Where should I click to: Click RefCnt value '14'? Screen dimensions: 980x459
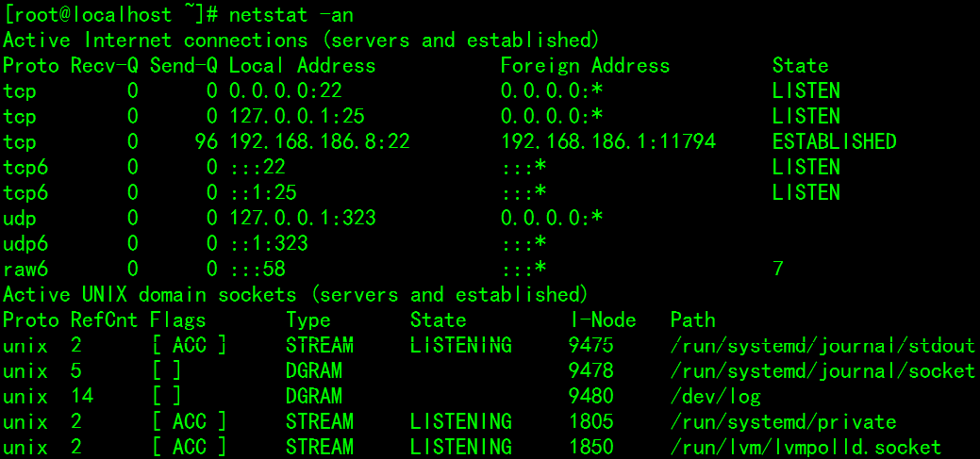click(x=82, y=397)
